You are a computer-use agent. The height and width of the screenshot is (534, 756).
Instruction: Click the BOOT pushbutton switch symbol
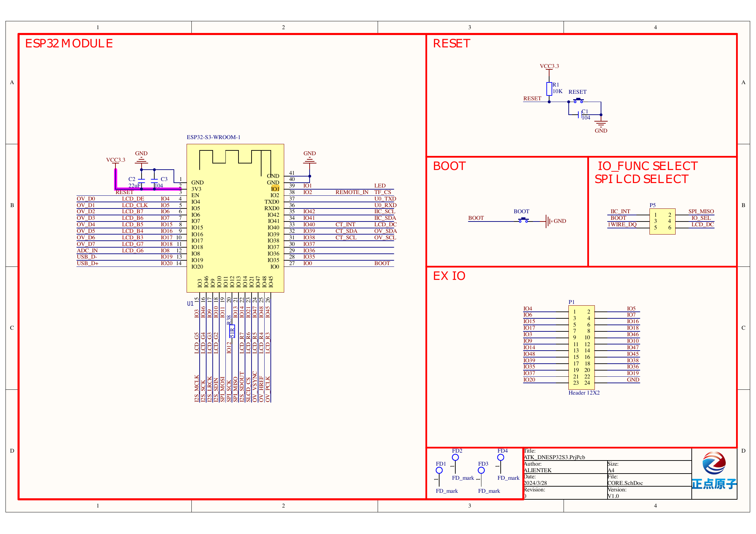[x=523, y=220]
